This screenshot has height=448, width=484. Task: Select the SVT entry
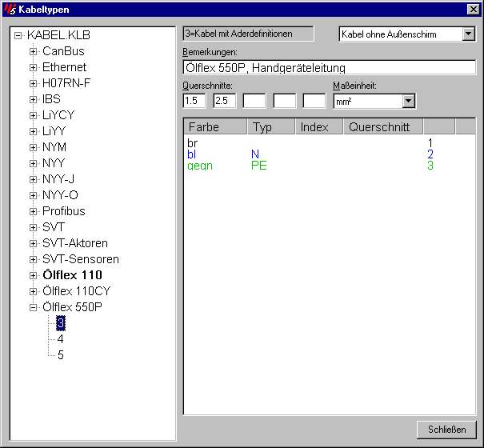click(54, 227)
